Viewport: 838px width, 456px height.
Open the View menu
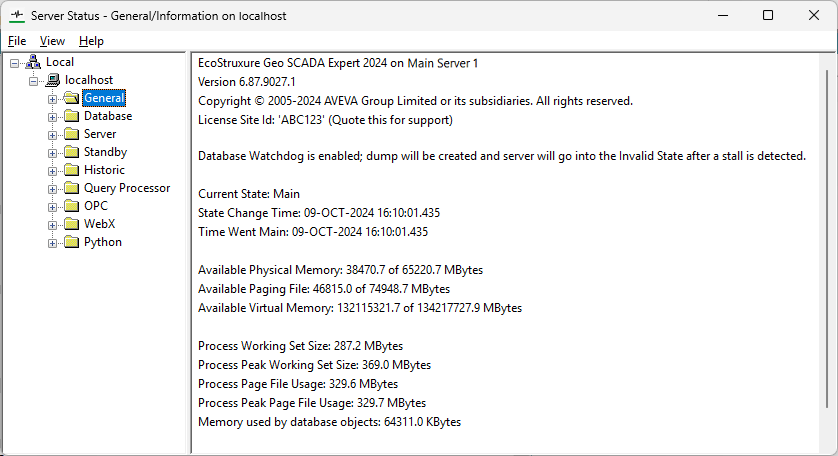(52, 41)
